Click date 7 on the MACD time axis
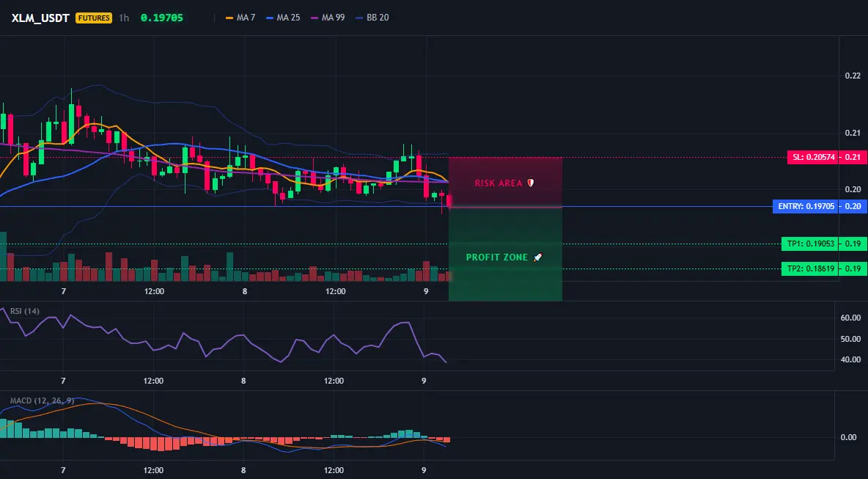The image size is (868, 479). tap(63, 471)
